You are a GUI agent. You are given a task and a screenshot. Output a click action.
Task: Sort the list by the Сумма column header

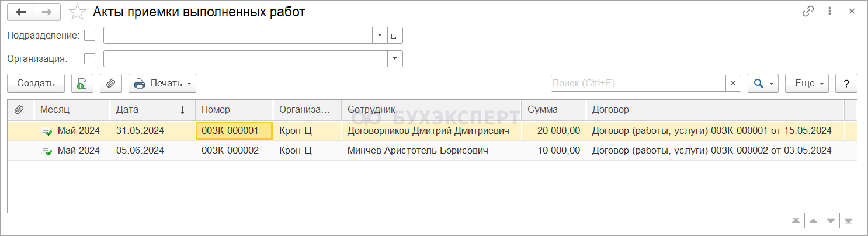(x=543, y=109)
